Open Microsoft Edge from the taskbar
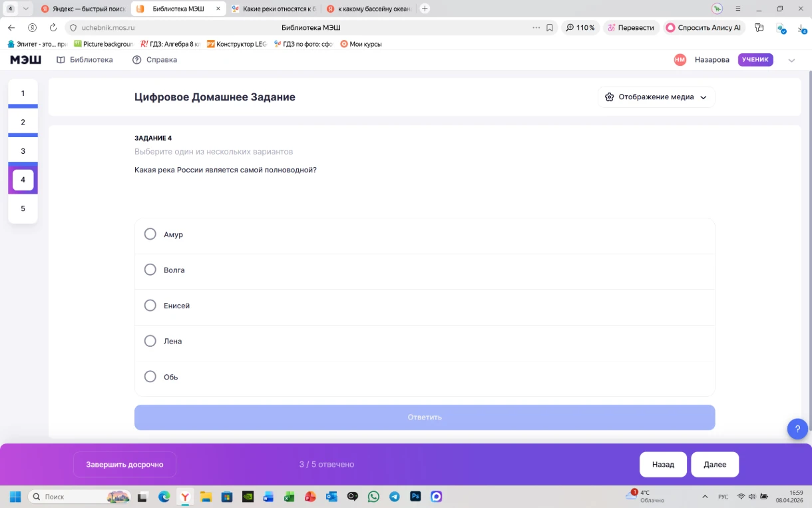Image resolution: width=812 pixels, height=508 pixels. coord(164,497)
